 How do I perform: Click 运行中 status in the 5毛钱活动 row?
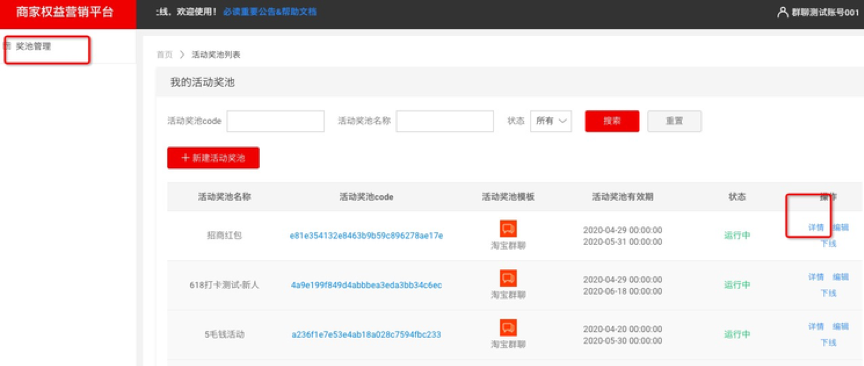(x=737, y=335)
